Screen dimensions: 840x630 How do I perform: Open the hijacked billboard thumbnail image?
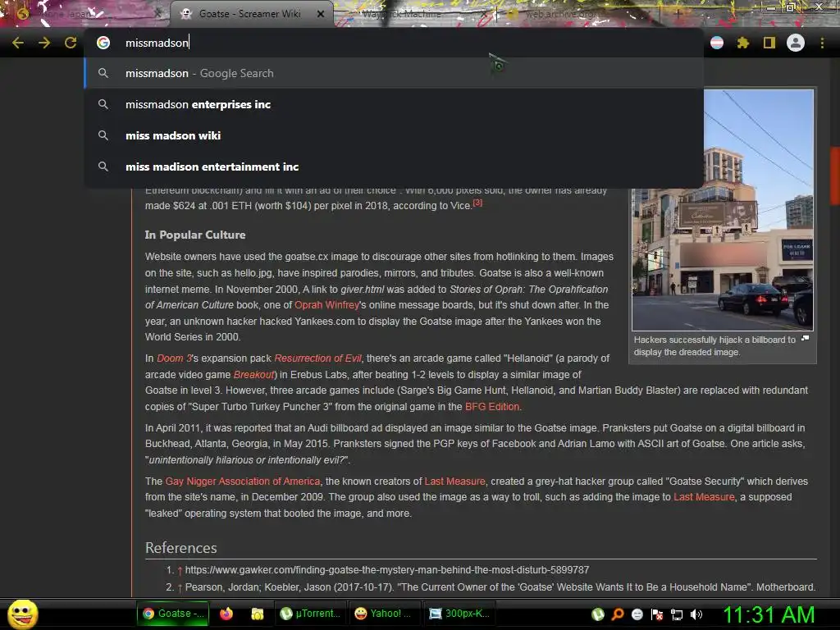723,210
